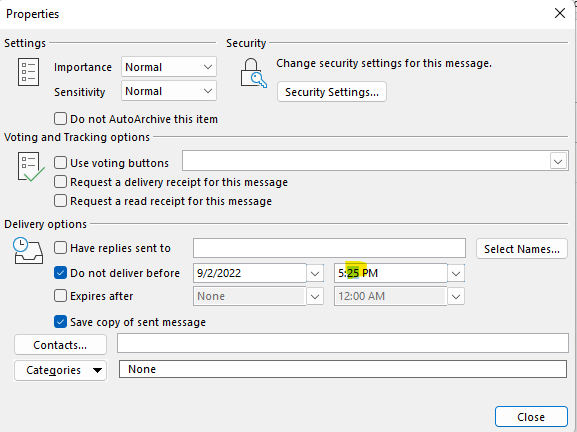Click the Delivery options section heading
The image size is (577, 432).
click(46, 224)
